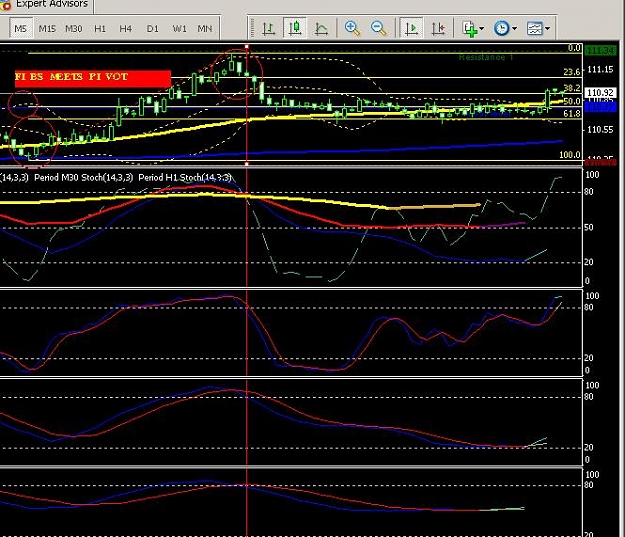This screenshot has width=625, height=537.
Task: Open the periods dropdown arrow
Action: tap(515, 29)
